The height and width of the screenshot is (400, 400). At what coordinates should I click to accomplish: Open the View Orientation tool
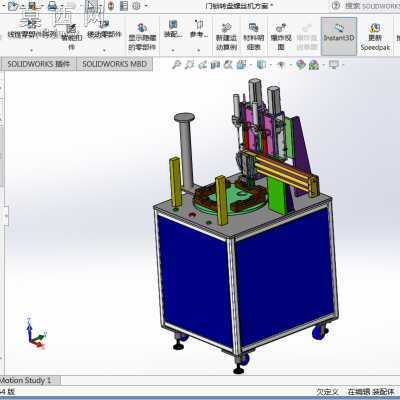[241, 65]
